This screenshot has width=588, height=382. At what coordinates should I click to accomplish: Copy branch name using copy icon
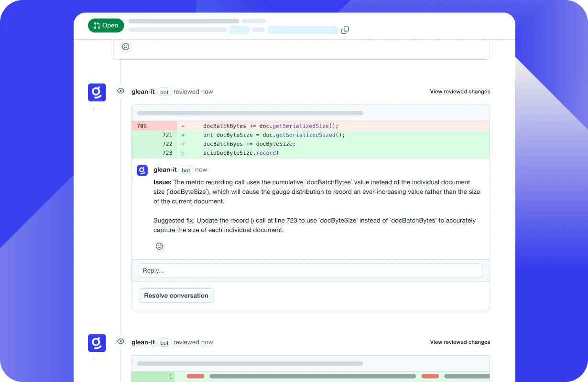tap(345, 30)
